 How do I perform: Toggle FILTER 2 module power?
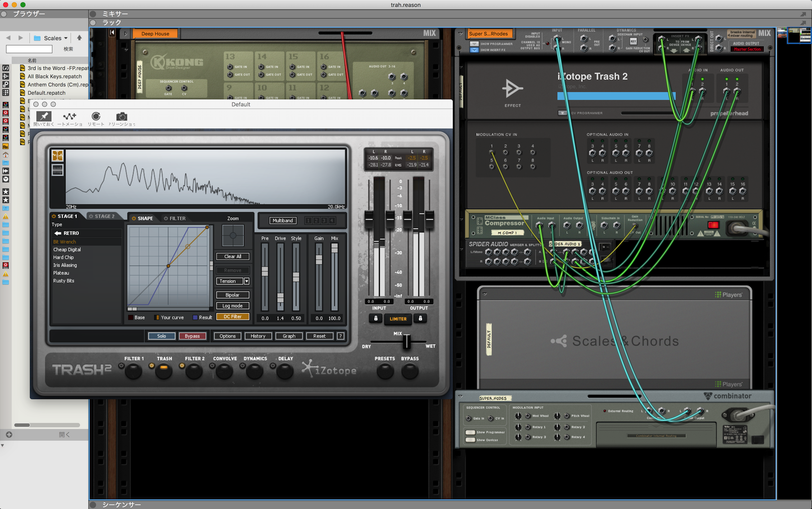[x=182, y=366]
